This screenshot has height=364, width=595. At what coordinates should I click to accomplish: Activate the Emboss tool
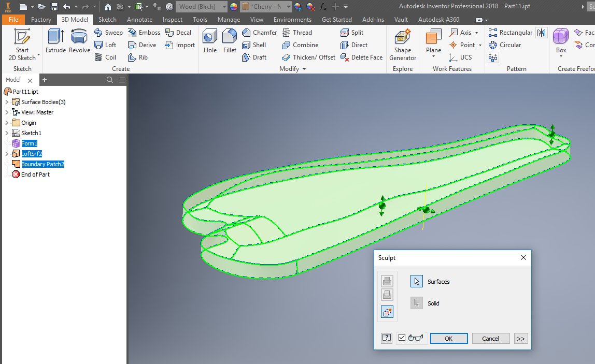[144, 33]
